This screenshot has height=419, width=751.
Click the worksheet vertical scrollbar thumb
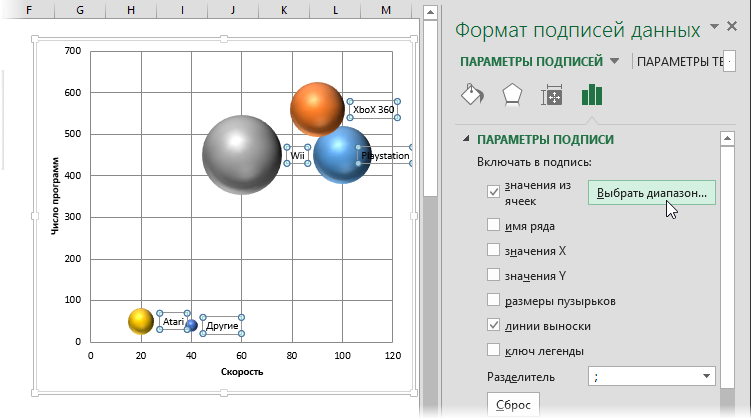click(430, 109)
